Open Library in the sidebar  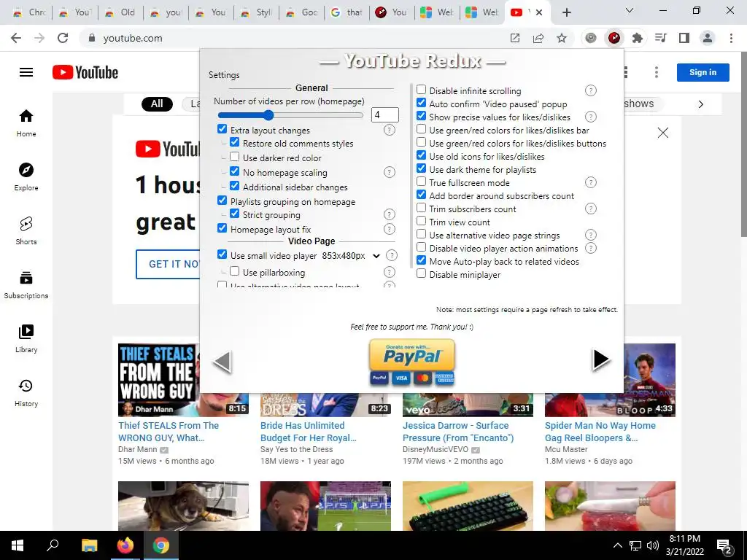(x=26, y=338)
